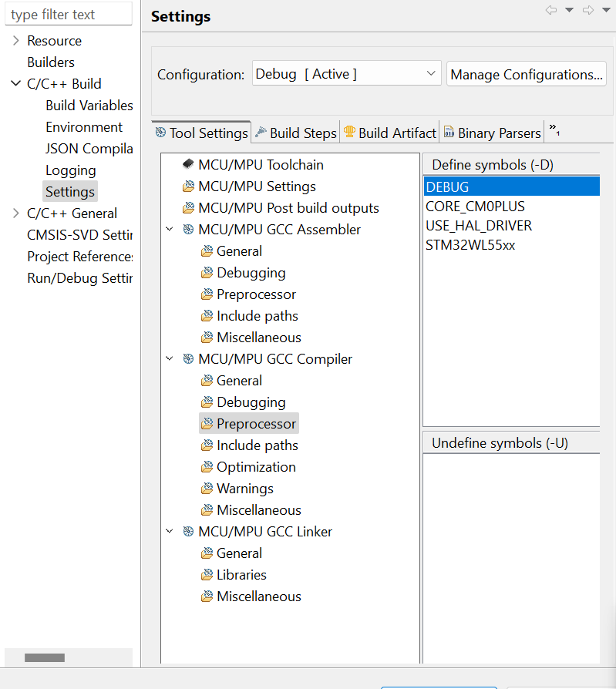Click the GCC Linker tool icon

tap(188, 531)
